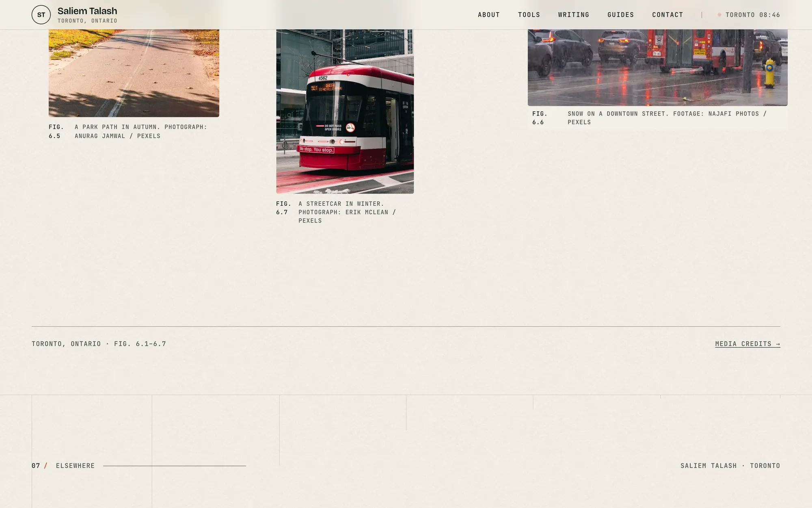
Task: Open the Writing section link
Action: tap(574, 15)
